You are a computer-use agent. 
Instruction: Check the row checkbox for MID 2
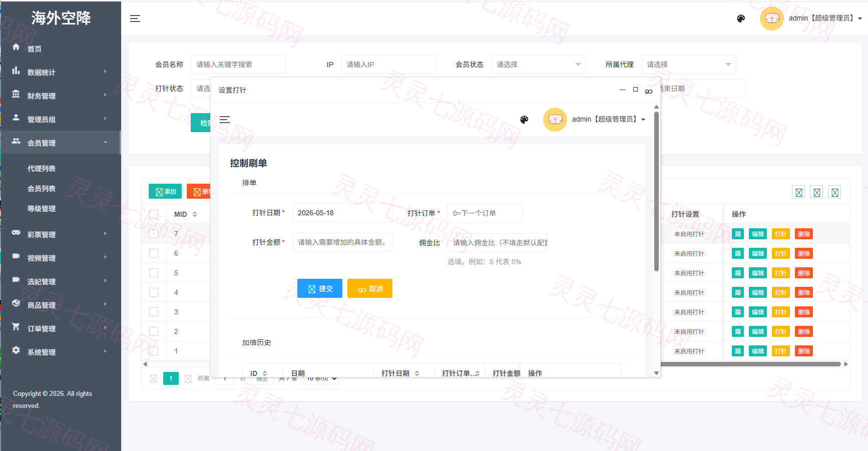[x=154, y=331]
